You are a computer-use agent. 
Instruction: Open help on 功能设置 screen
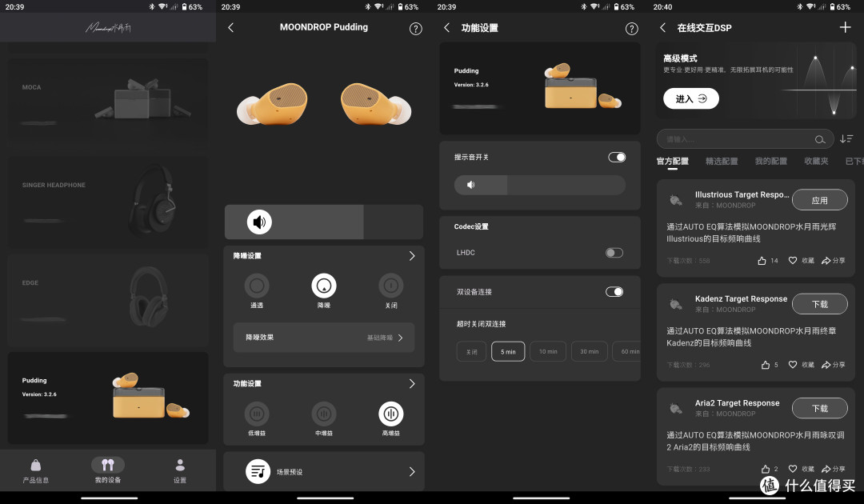point(631,29)
